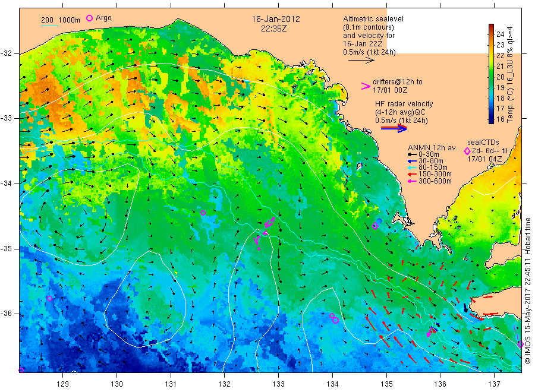Click the cyan 80-150m ANMN legend arrow
The width and height of the screenshot is (535, 392).
tap(413, 167)
